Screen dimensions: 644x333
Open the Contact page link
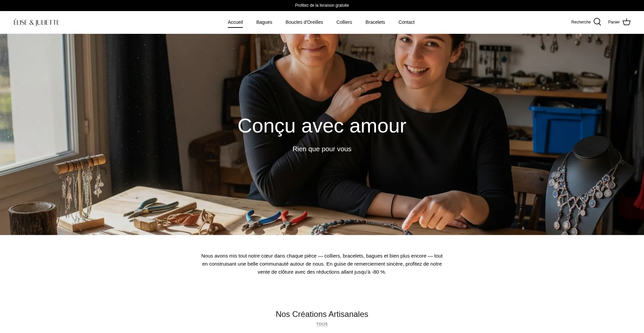[406, 22]
